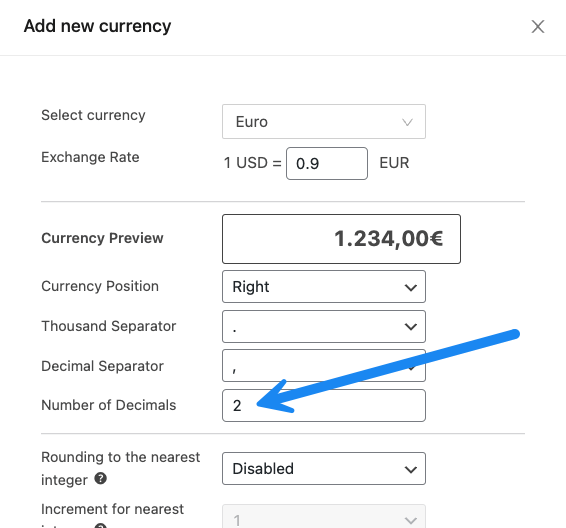Click the 1 USD = text
566x528 pixels.
coord(252,163)
